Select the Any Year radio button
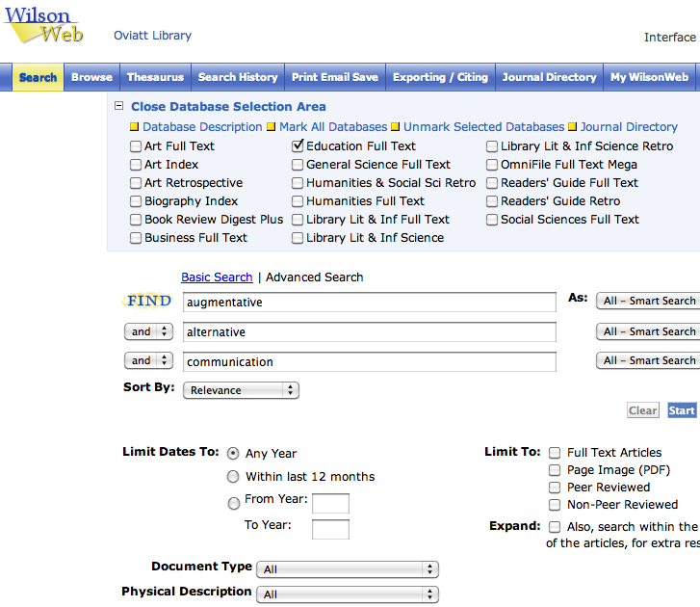700x607 pixels. pyautogui.click(x=233, y=454)
